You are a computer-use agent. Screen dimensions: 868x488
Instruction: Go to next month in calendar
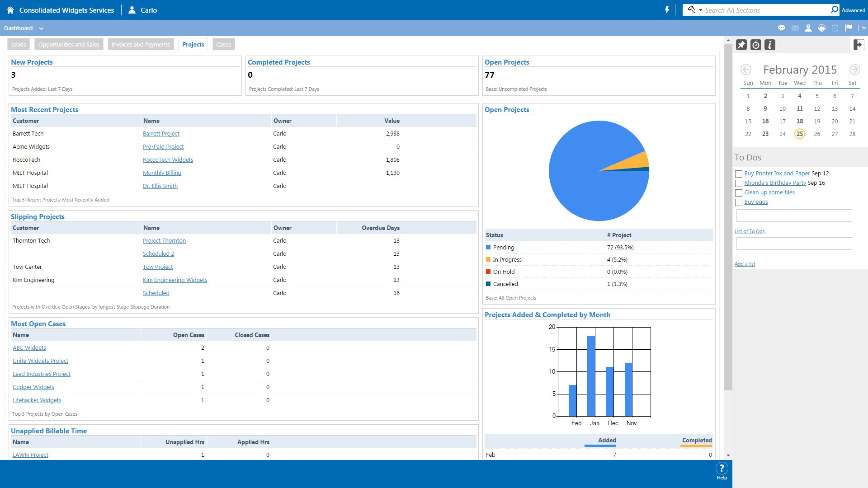(854, 70)
